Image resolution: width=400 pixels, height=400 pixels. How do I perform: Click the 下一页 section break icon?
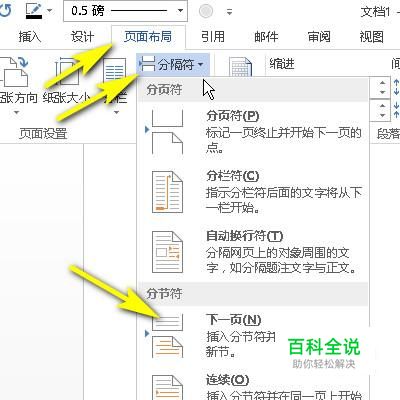click(167, 336)
